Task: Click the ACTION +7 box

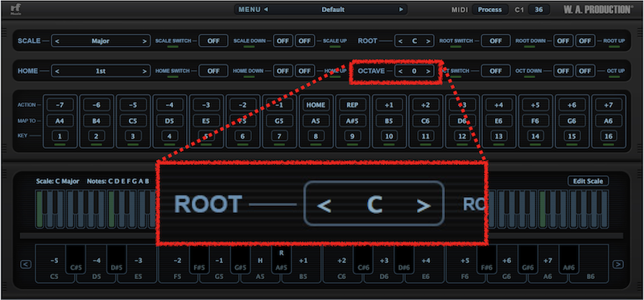Action: (x=609, y=105)
